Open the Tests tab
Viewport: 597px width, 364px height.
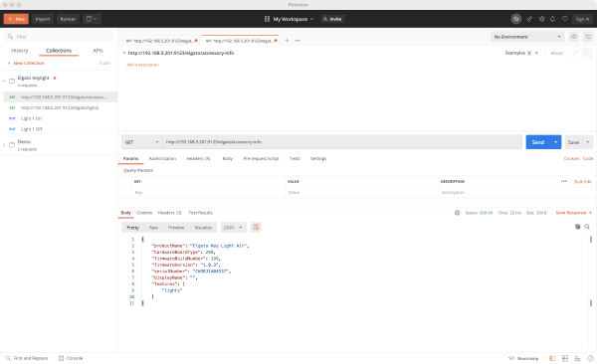[x=295, y=158]
